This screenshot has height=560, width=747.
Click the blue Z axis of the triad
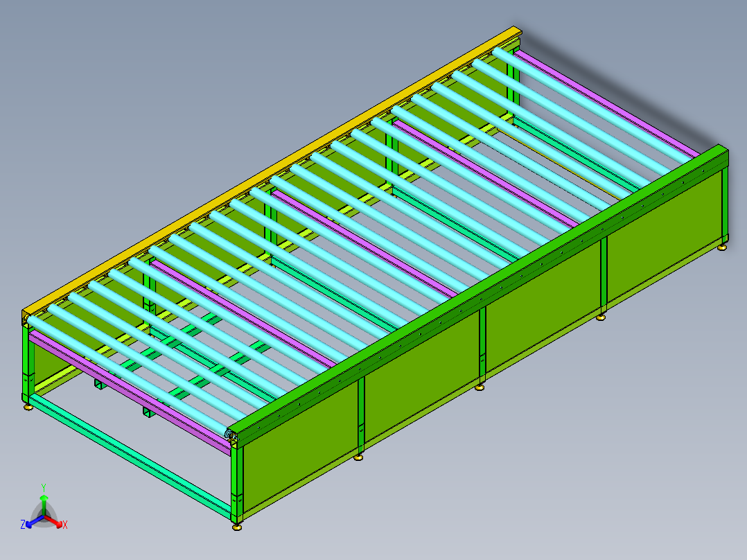[33, 521]
